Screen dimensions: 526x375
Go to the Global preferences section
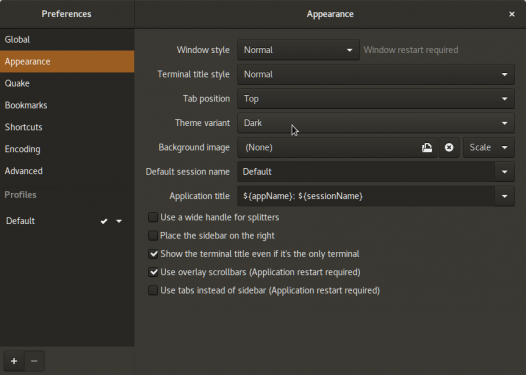67,40
